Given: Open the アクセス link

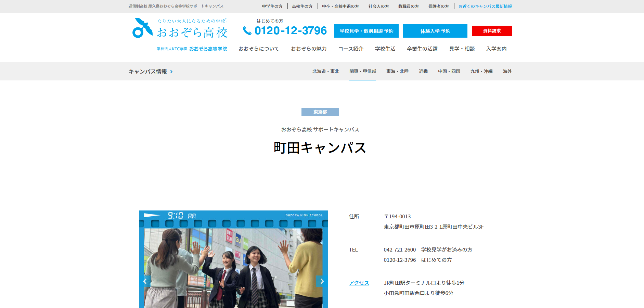Looking at the screenshot, I should (359, 283).
